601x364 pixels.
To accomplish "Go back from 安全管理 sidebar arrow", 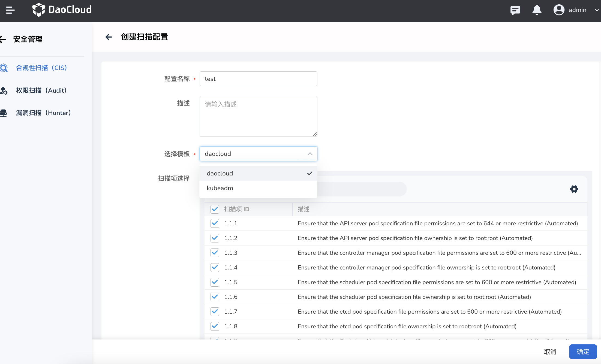I will click(3, 39).
